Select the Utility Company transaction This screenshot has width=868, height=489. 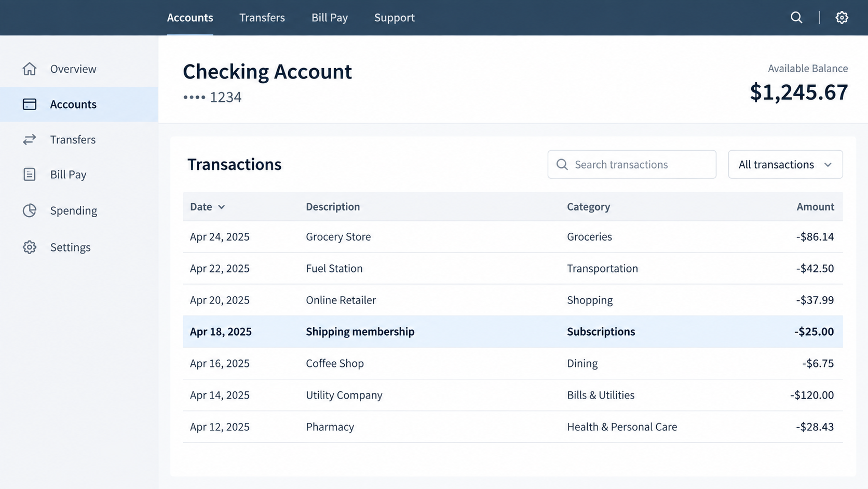513,395
